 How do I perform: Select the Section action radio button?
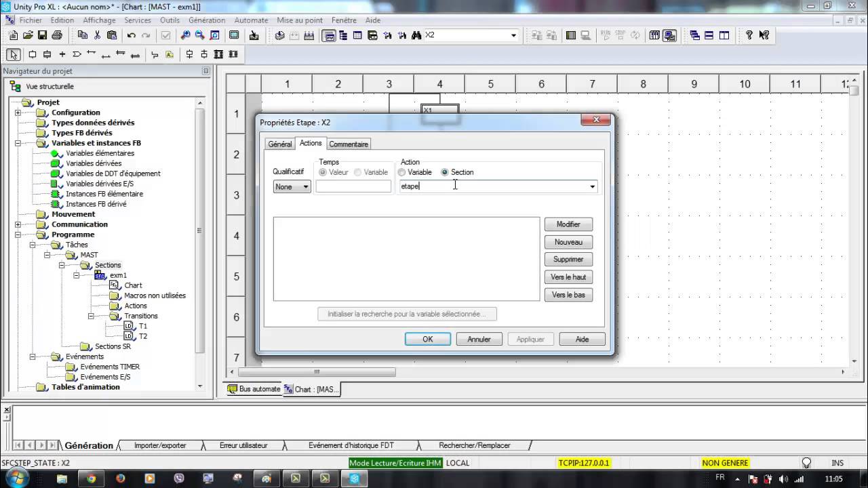445,172
